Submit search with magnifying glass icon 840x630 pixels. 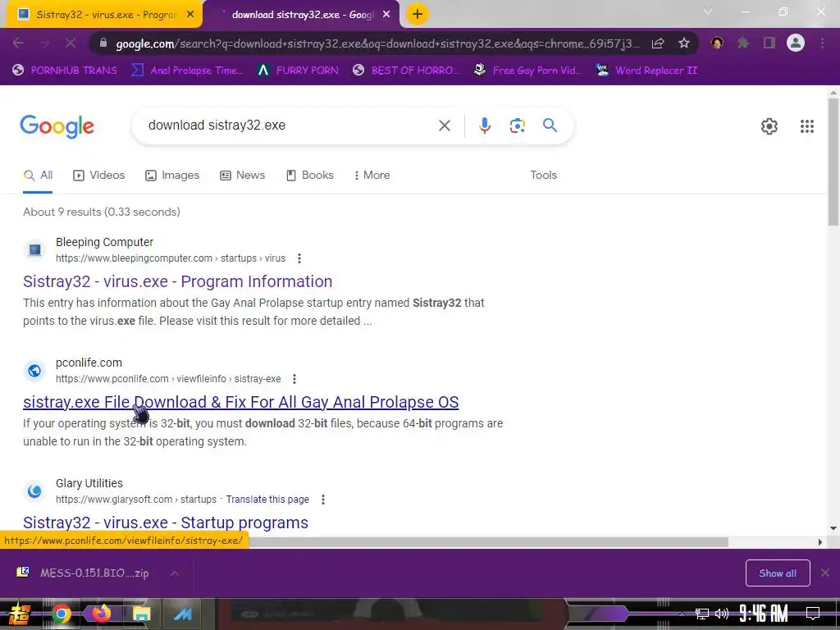[x=550, y=126]
